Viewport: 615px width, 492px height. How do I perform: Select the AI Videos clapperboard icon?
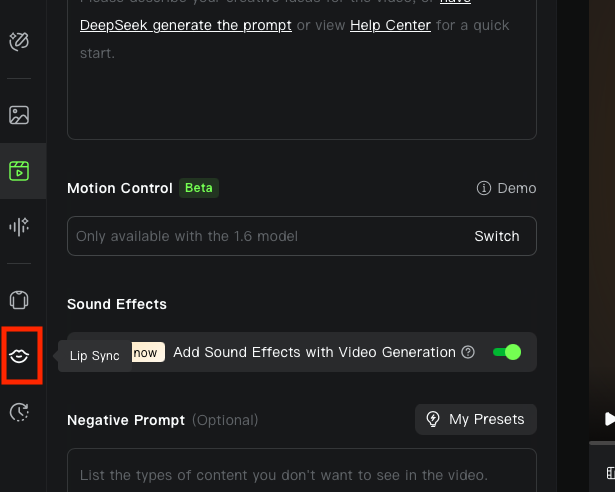[19, 171]
